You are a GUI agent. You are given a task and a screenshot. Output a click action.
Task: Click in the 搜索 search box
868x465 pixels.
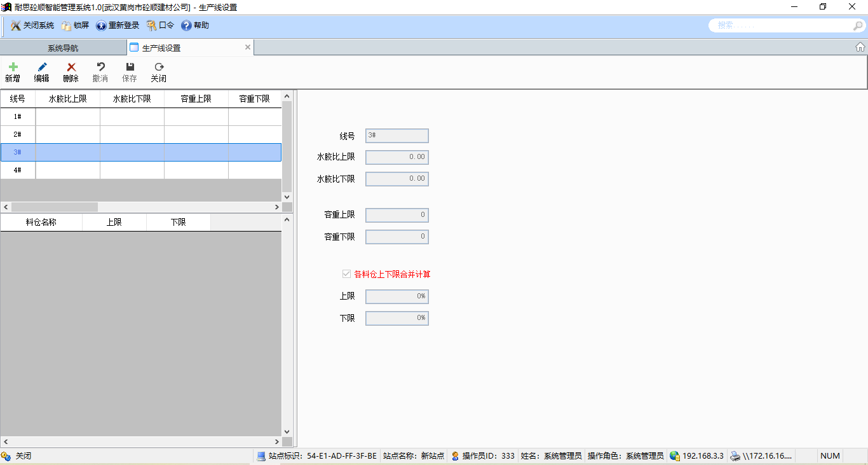click(x=782, y=25)
